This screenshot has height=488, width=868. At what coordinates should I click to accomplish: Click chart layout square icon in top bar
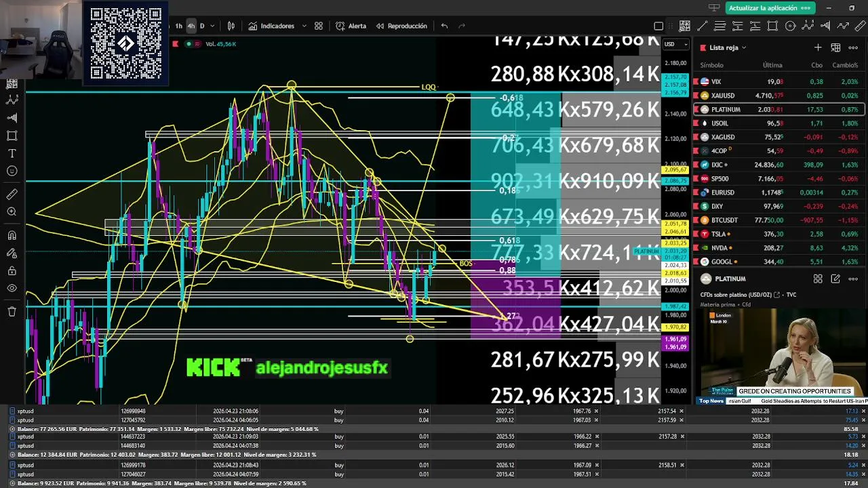point(658,26)
